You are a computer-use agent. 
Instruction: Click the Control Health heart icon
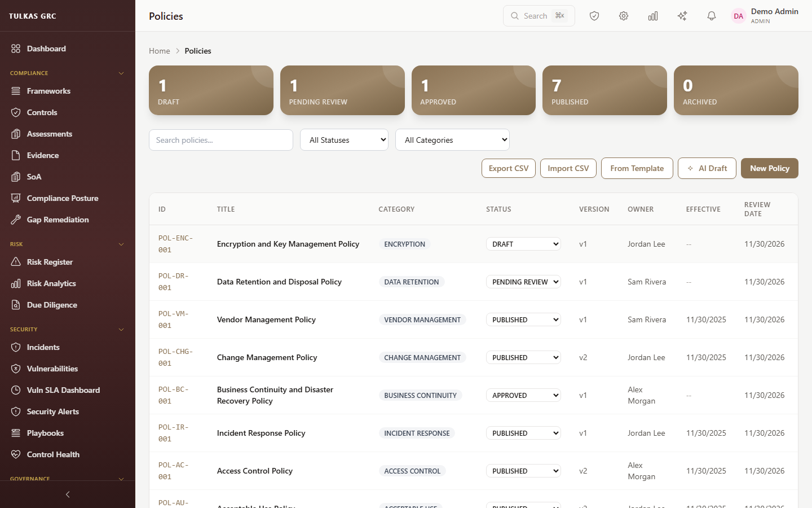16,454
